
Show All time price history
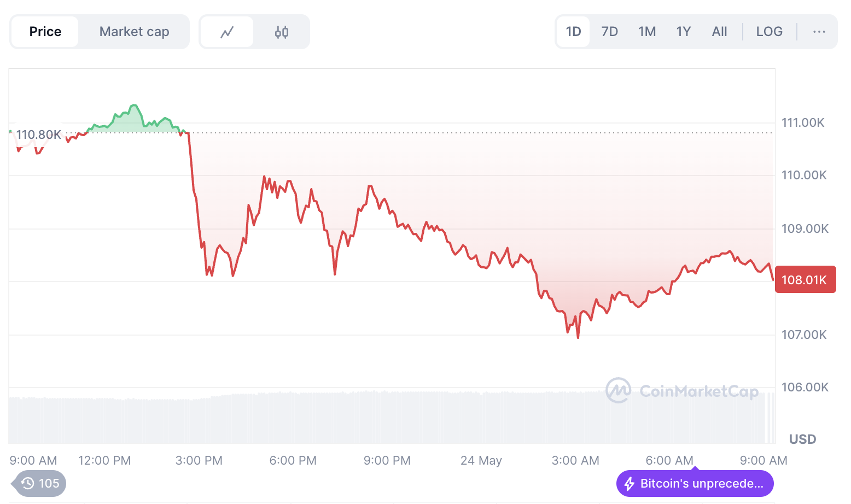coord(719,32)
